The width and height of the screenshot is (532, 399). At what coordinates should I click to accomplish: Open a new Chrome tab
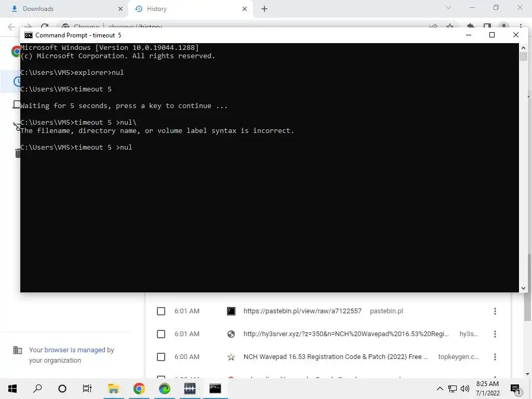[264, 9]
